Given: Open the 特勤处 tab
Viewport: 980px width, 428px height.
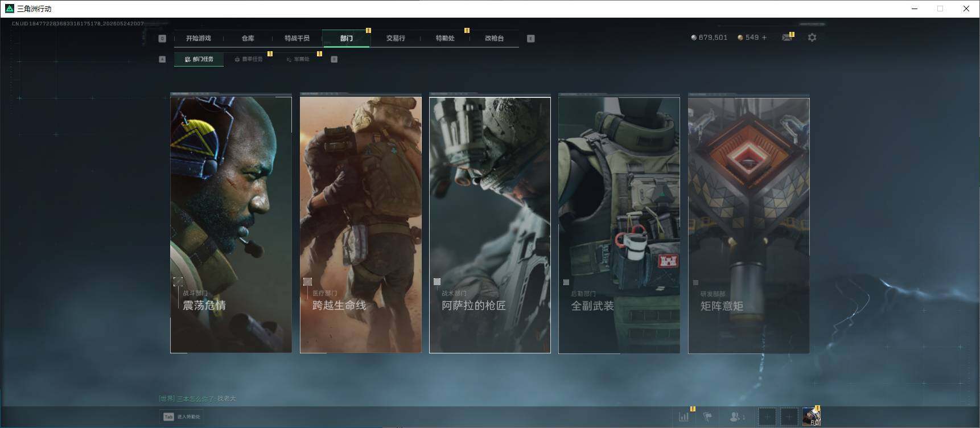Looking at the screenshot, I should point(445,38).
